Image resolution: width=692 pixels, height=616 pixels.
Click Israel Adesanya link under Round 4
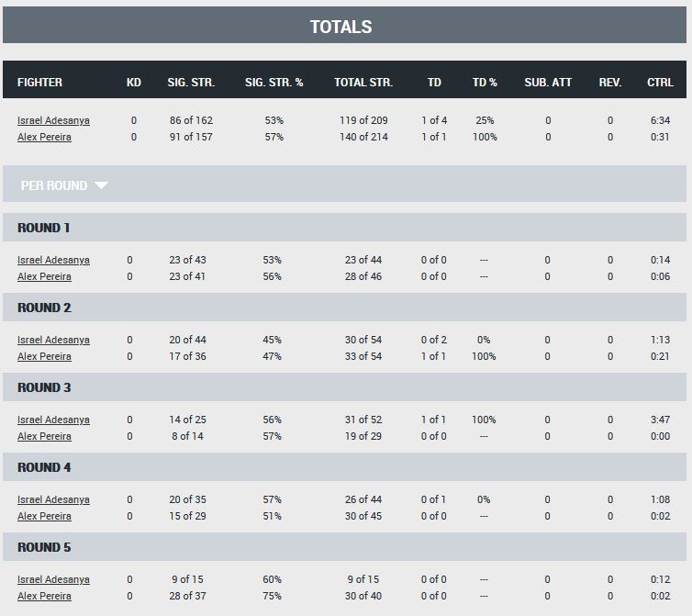[x=53, y=499]
